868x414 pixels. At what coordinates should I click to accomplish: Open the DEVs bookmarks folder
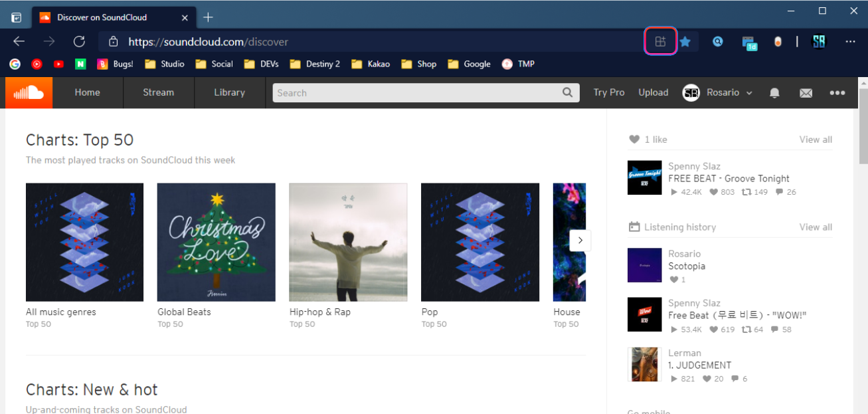[x=262, y=64]
